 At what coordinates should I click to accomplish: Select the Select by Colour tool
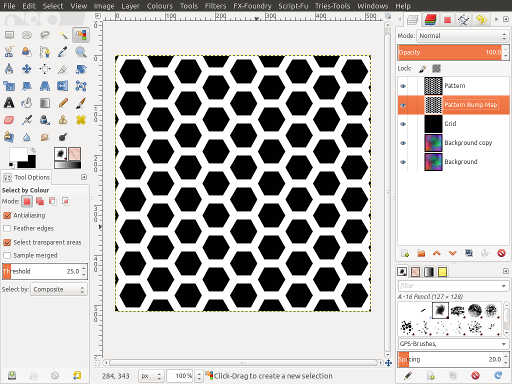[81, 35]
